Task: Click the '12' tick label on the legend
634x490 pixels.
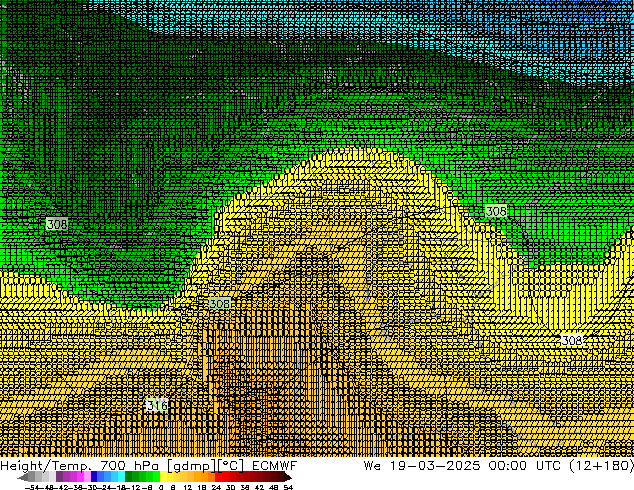Action: pos(188,487)
